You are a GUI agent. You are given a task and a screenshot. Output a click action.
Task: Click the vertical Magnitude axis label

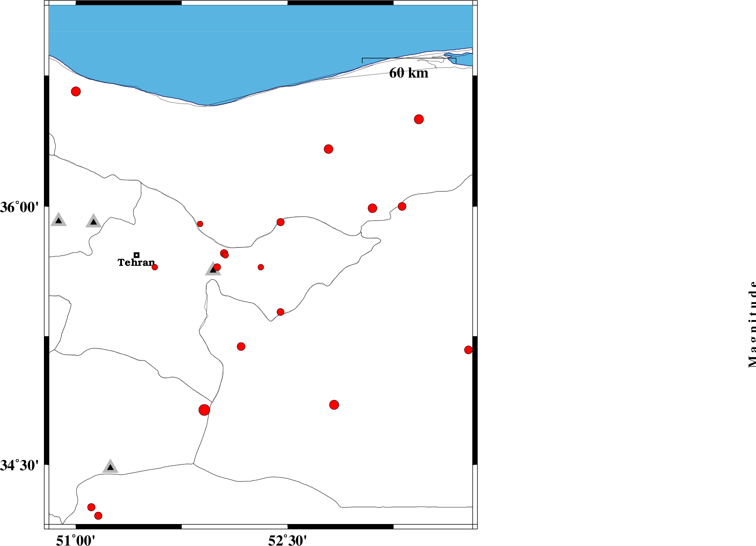tap(752, 324)
